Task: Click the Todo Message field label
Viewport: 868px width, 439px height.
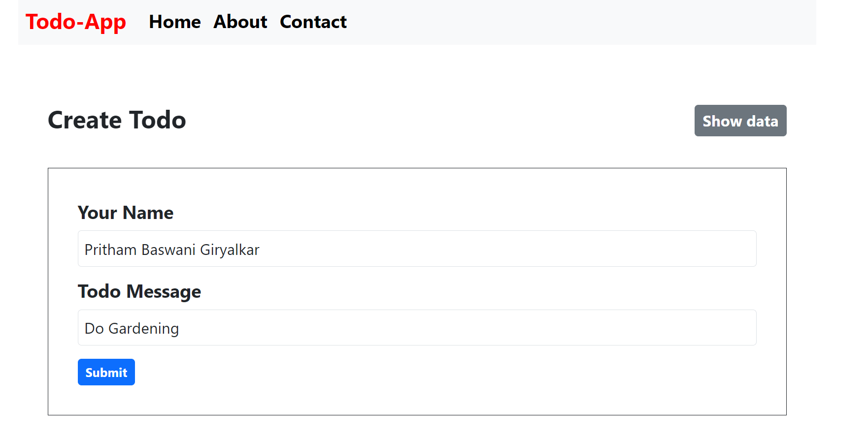Action: pyautogui.click(x=139, y=292)
